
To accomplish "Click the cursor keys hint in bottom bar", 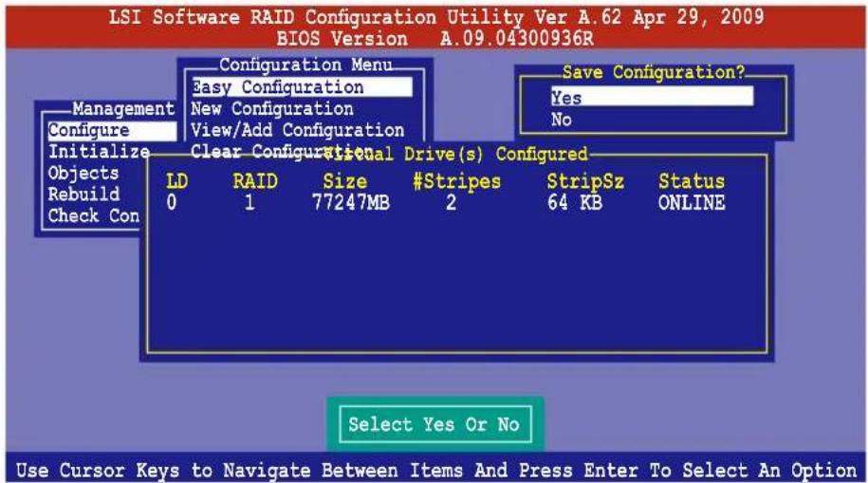I will [436, 471].
